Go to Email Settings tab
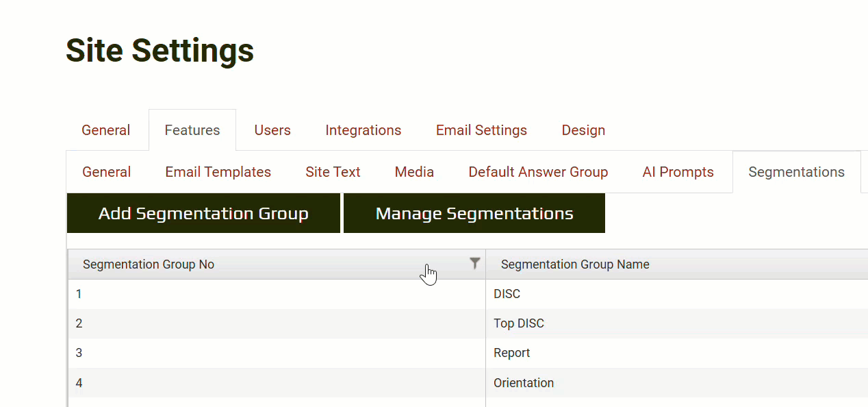This screenshot has width=868, height=407. [x=481, y=130]
